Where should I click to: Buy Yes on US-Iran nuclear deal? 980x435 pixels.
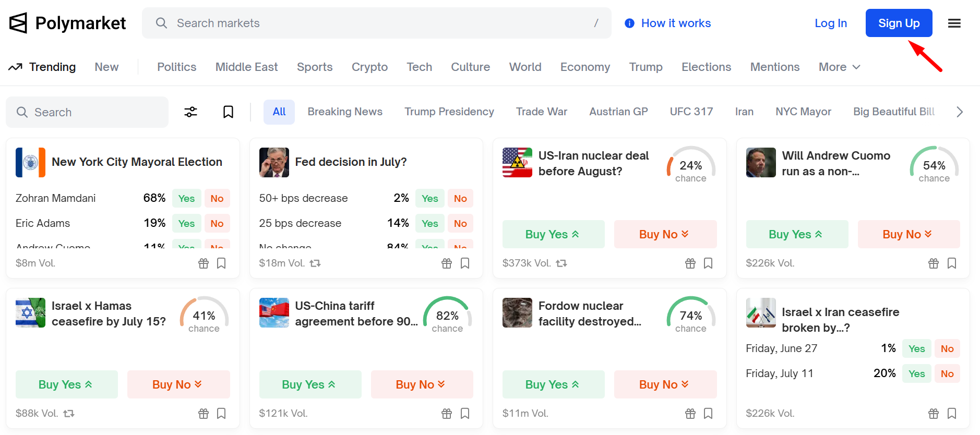pos(553,234)
